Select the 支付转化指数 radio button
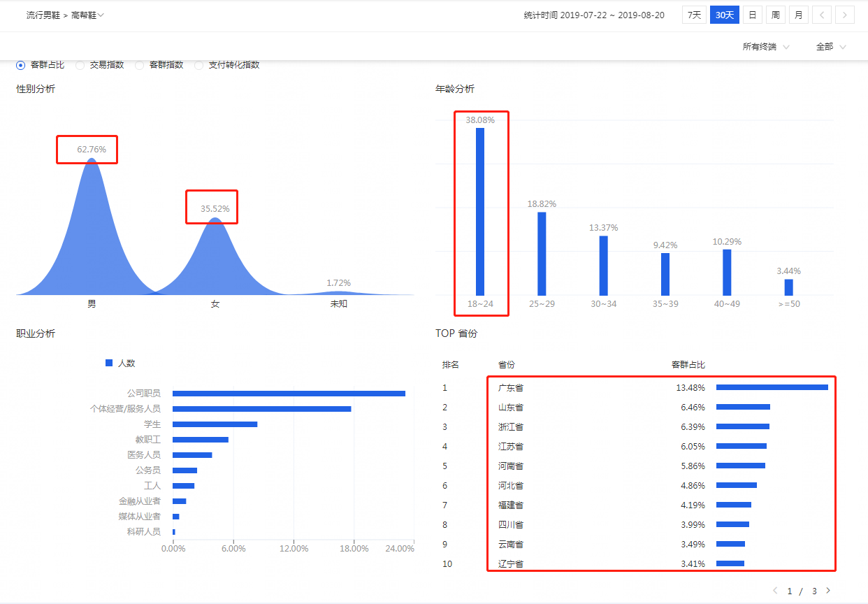 pyautogui.click(x=199, y=65)
